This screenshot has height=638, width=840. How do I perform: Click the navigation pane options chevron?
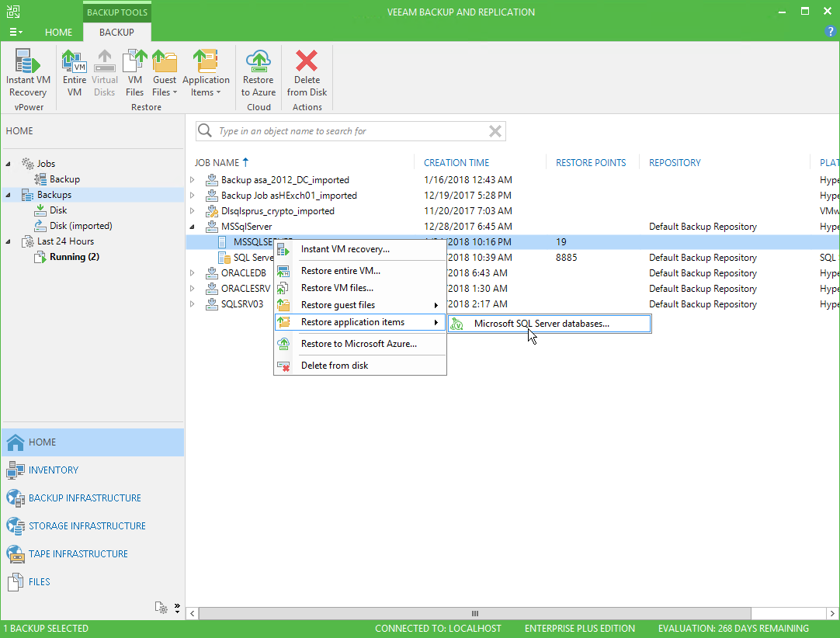[177, 608]
